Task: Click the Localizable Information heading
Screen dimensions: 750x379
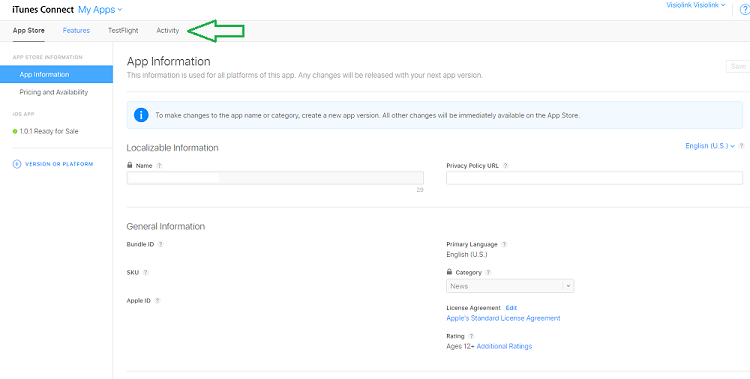Action: 173,148
